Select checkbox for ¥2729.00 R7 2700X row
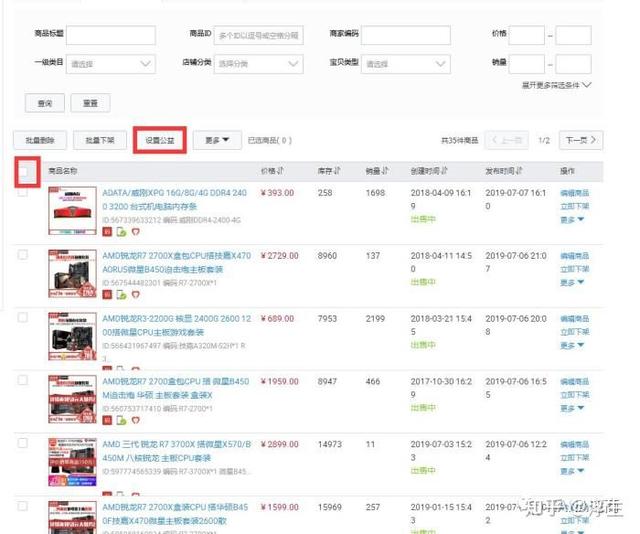This screenshot has width=640, height=534. [23, 255]
